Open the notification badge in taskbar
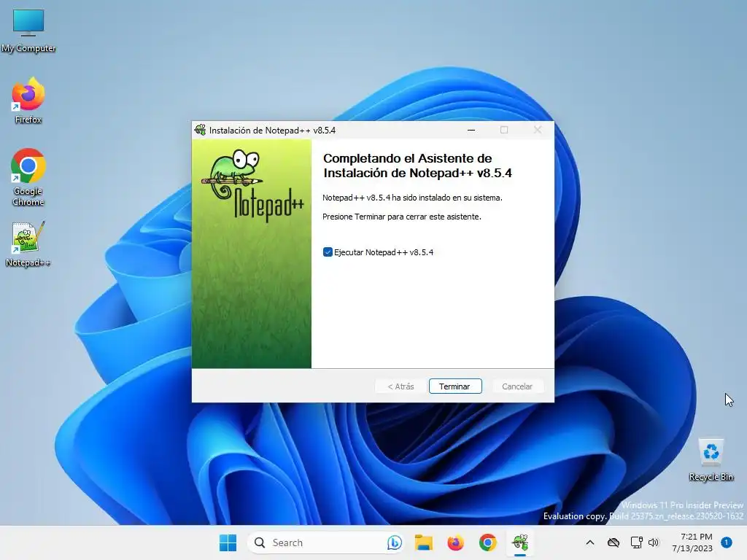Screen dimensions: 747x560 tap(727, 542)
